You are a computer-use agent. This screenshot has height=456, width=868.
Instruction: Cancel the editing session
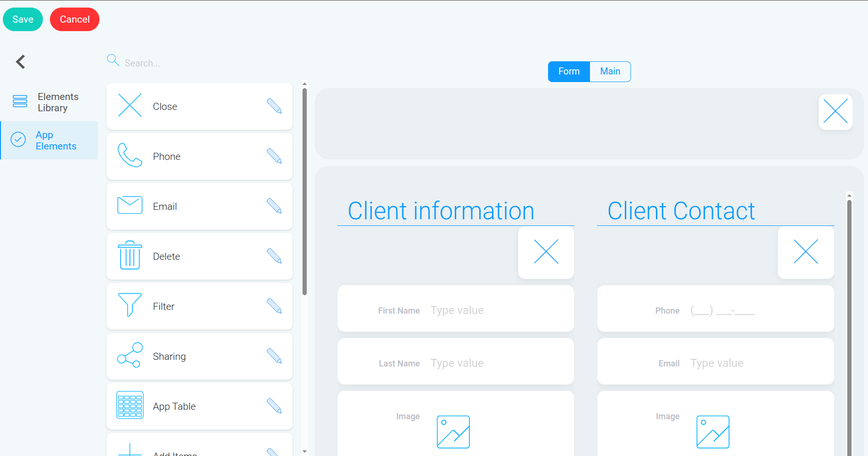[x=74, y=19]
